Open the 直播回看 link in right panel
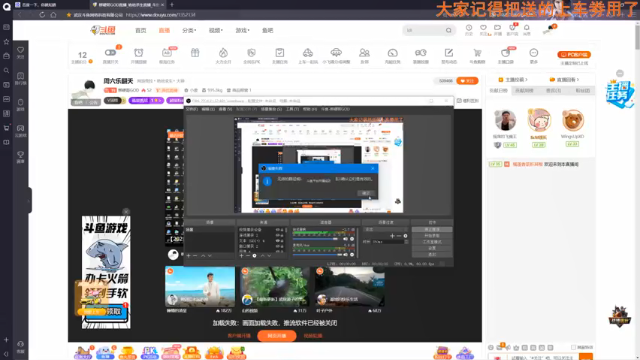Viewport: 640px width, 360px height. pyautogui.click(x=564, y=80)
